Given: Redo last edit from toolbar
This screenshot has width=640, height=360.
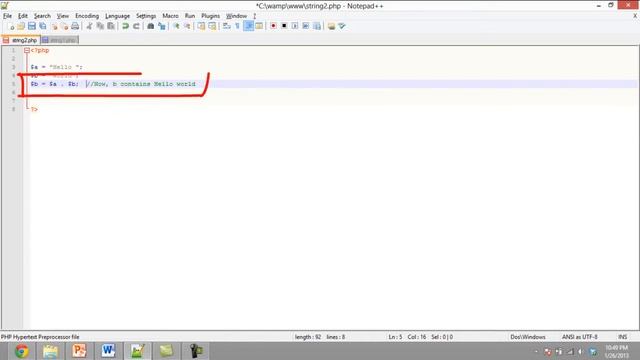Looking at the screenshot, I should [x=136, y=26].
